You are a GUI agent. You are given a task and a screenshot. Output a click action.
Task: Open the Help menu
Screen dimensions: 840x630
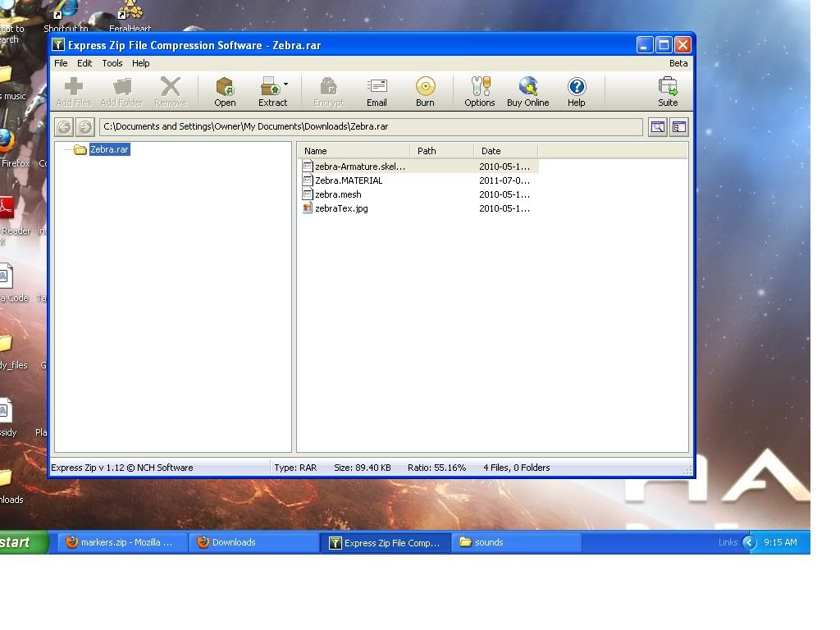pos(141,63)
